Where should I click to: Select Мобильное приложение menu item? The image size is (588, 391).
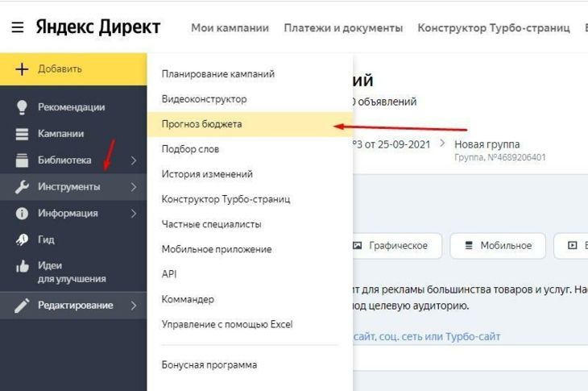point(250,249)
